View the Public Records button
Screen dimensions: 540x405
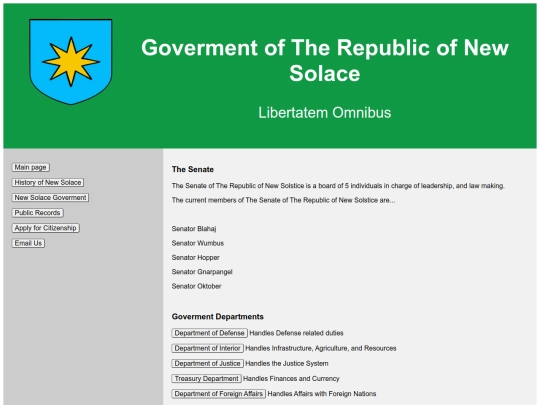tap(38, 213)
